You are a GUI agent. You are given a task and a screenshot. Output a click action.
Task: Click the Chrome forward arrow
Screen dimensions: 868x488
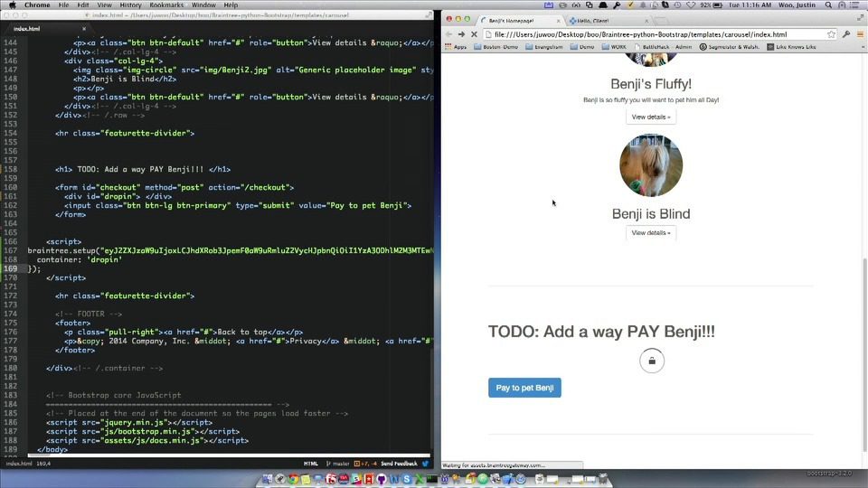click(x=461, y=34)
